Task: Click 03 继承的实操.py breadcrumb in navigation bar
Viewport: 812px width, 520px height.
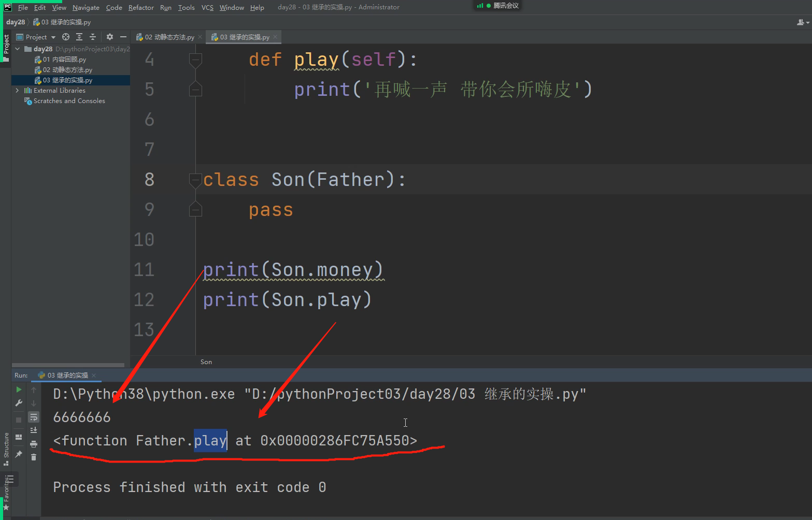Action: [62, 22]
